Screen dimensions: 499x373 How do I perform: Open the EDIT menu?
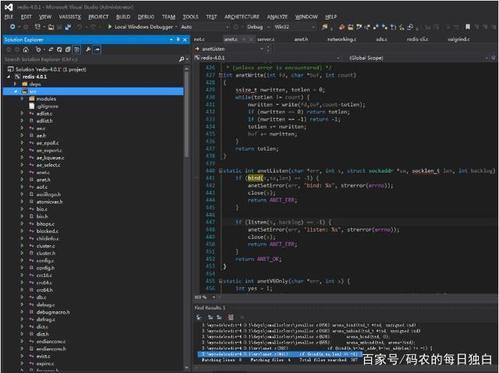[26, 17]
